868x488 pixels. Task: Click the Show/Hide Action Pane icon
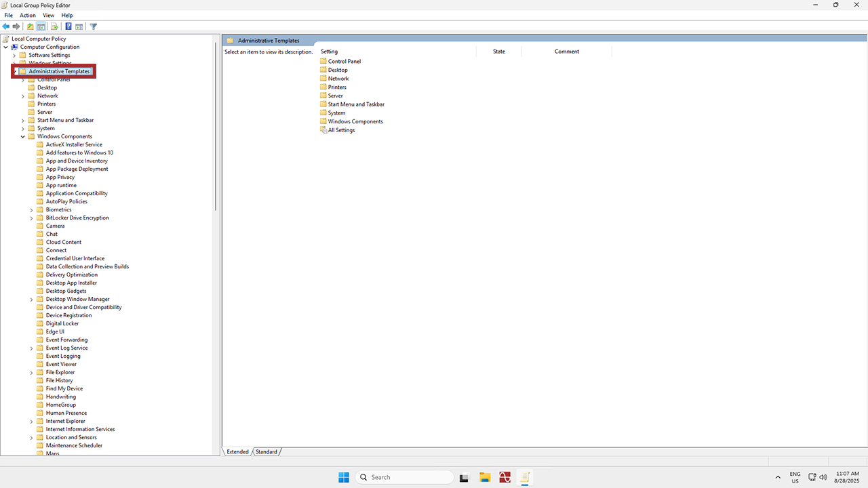[x=79, y=26]
